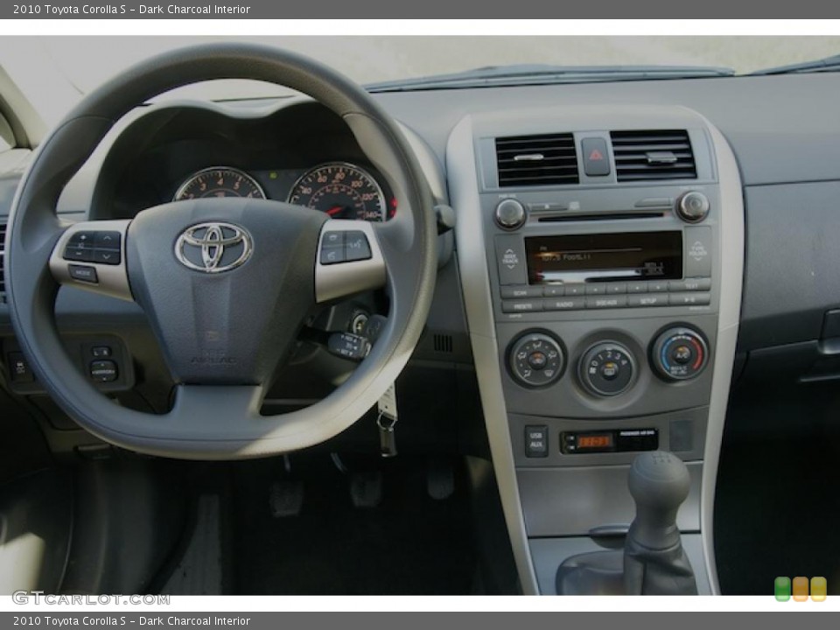Click the steering wheel volume plus button
Viewport: 840px width, 630px height.
tap(82, 238)
